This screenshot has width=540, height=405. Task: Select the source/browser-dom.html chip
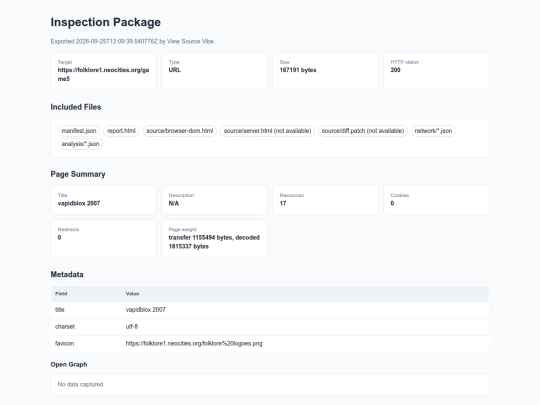(x=180, y=131)
